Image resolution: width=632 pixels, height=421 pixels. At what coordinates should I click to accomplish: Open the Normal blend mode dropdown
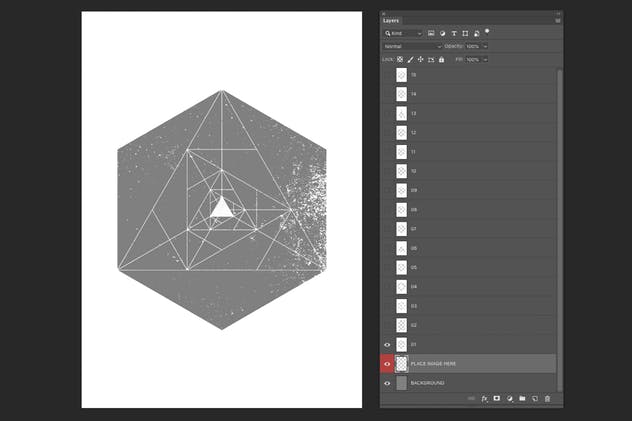412,46
